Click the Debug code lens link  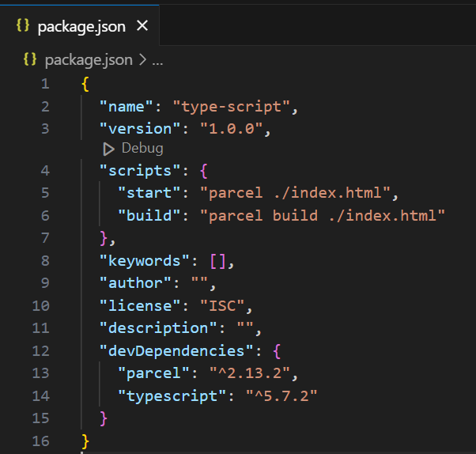coord(142,149)
